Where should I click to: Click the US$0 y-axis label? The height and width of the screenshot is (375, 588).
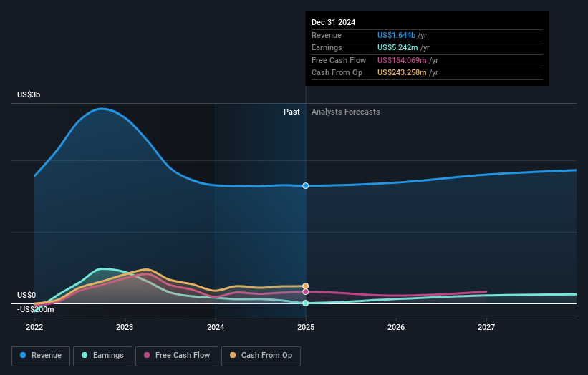(26, 295)
